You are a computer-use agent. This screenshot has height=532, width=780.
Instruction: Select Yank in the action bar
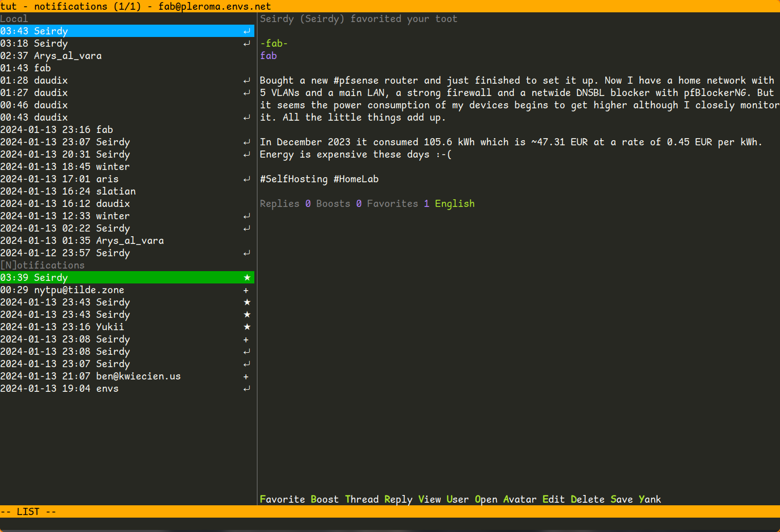click(x=649, y=499)
